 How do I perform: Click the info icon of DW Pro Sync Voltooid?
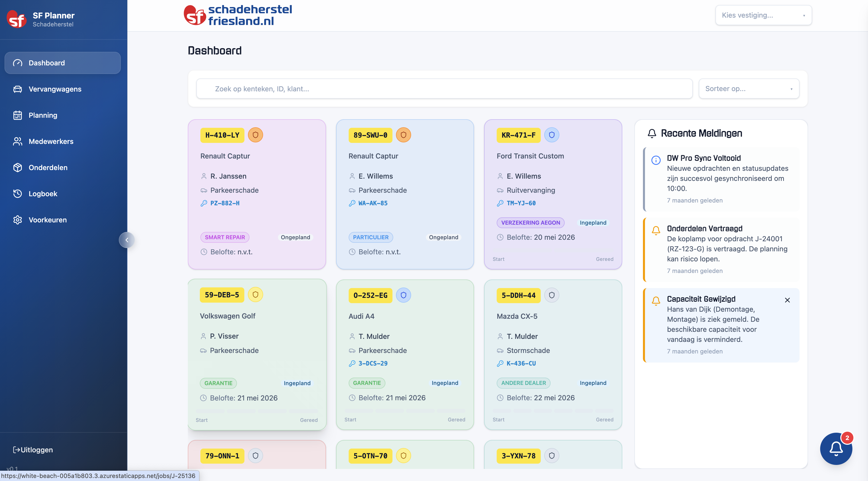[656, 160]
